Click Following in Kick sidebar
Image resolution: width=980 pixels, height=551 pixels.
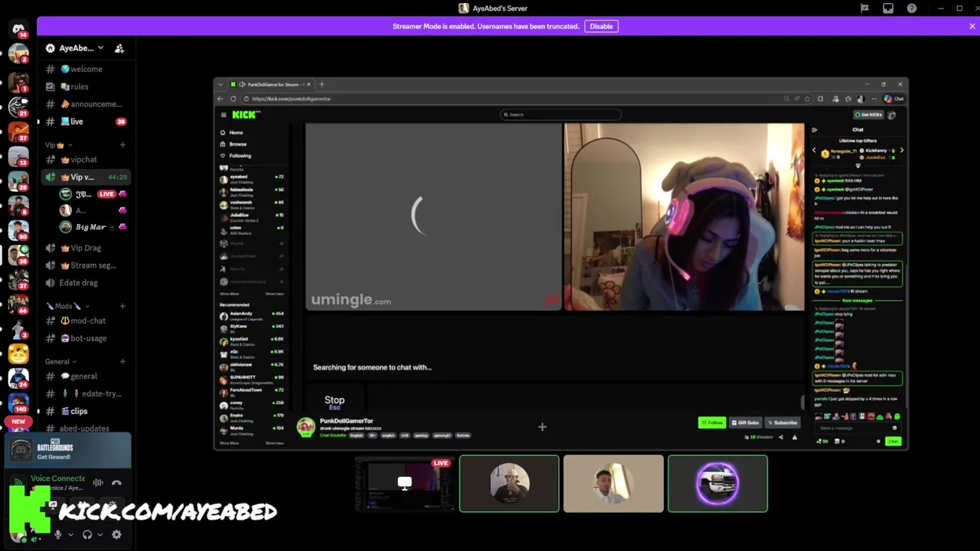point(236,155)
